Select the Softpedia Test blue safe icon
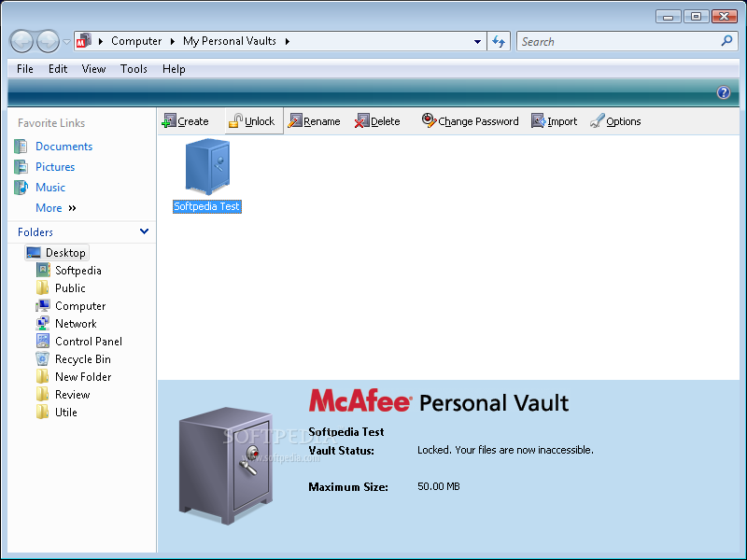Image resolution: width=747 pixels, height=560 pixels. pos(207,167)
